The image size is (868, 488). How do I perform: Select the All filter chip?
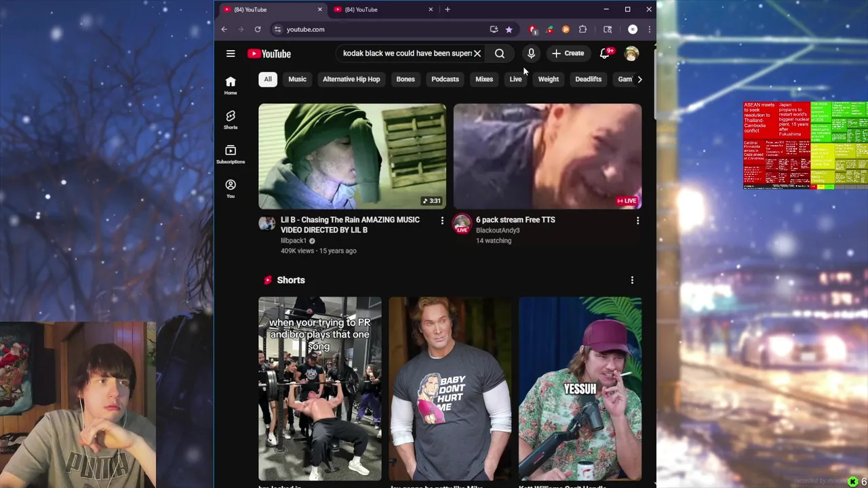[268, 79]
